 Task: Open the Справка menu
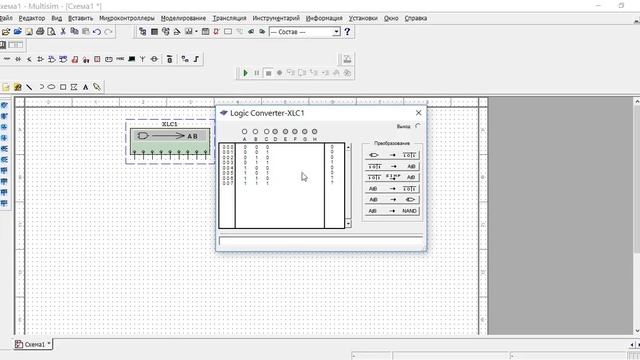416,18
